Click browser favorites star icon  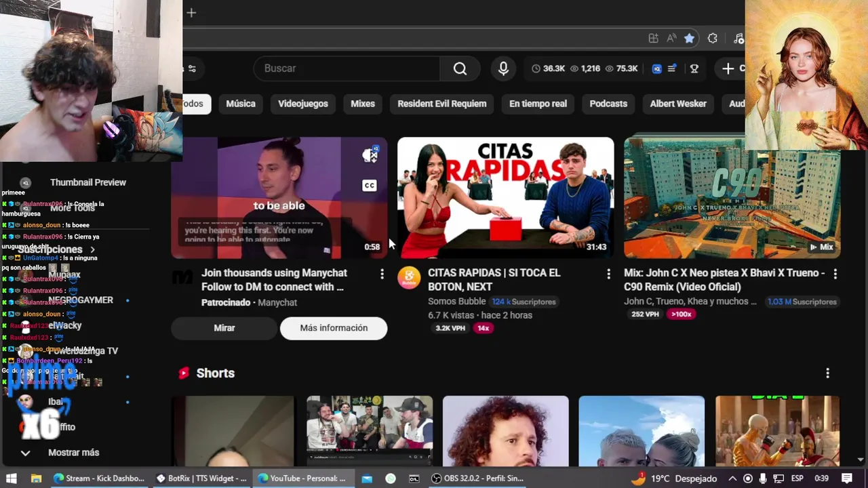point(689,39)
